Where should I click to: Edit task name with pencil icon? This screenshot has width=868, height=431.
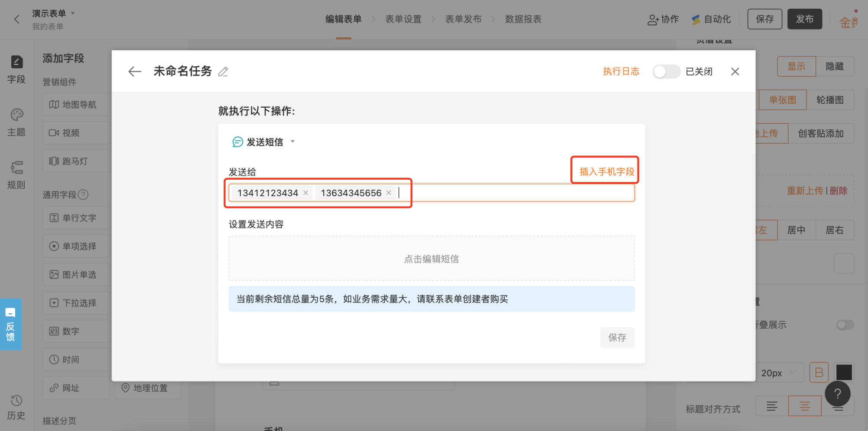click(223, 72)
